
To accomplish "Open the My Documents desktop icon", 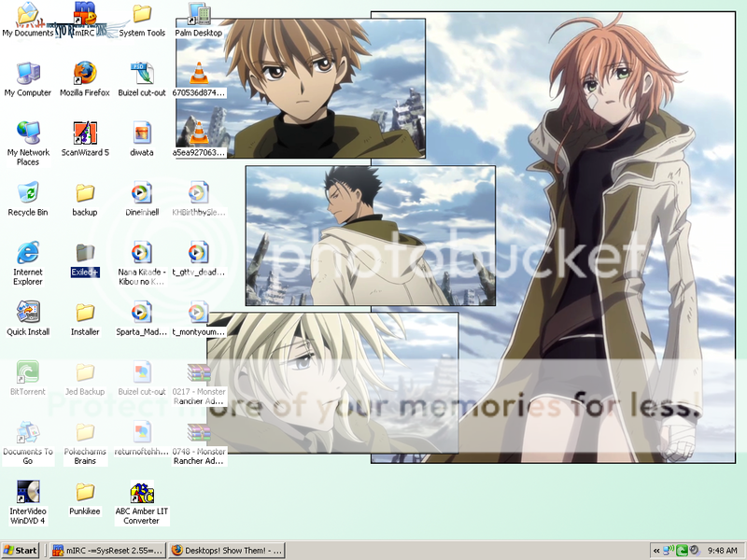I will (28, 19).
